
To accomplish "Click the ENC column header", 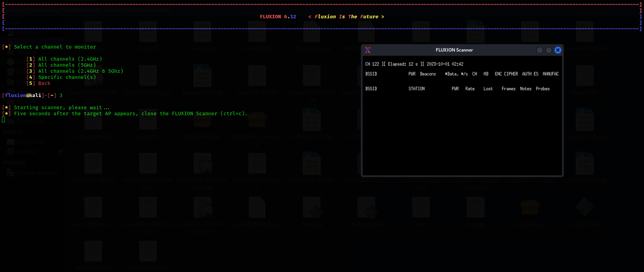I will 498,74.
